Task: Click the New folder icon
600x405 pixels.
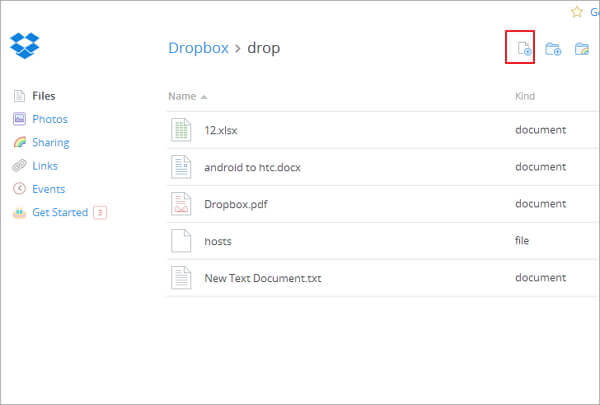Action: click(553, 48)
